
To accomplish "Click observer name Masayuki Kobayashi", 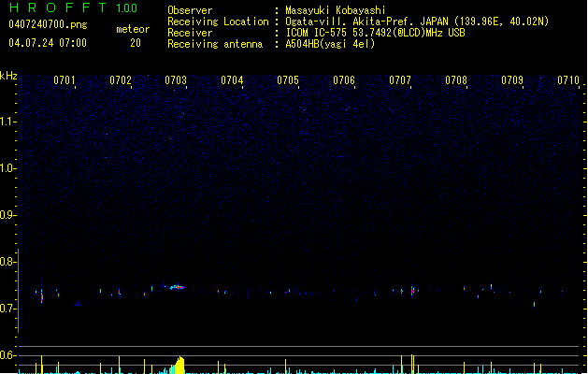I will pyautogui.click(x=336, y=10).
